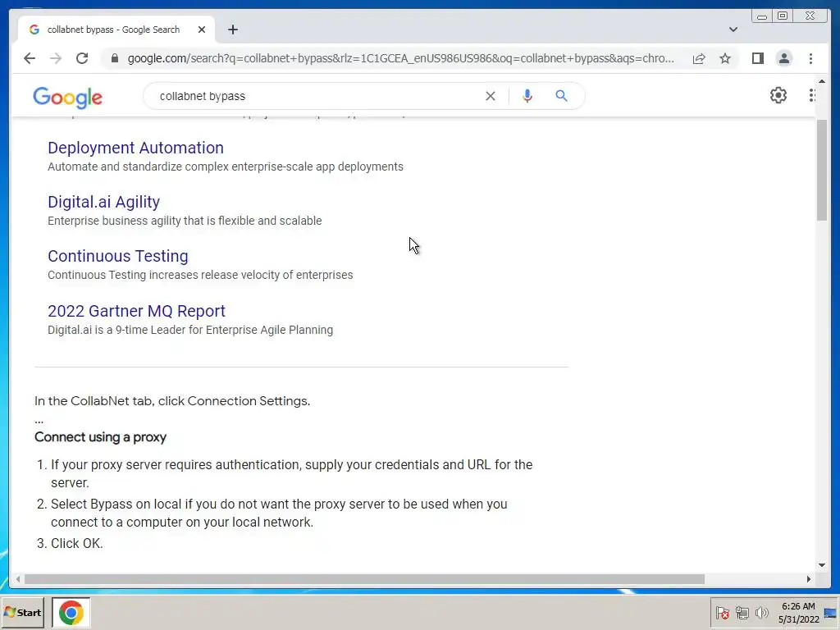Reload the current page
This screenshot has height=630, width=840.
(x=82, y=58)
